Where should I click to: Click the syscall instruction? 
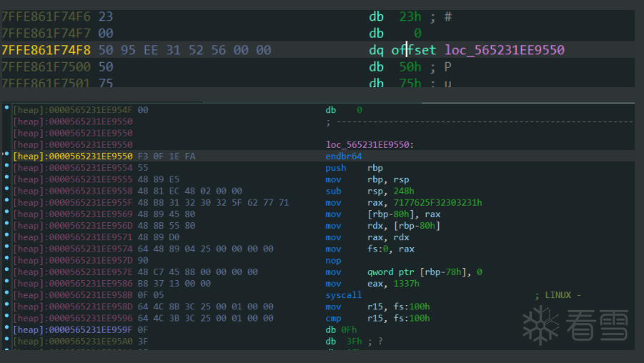tap(343, 295)
